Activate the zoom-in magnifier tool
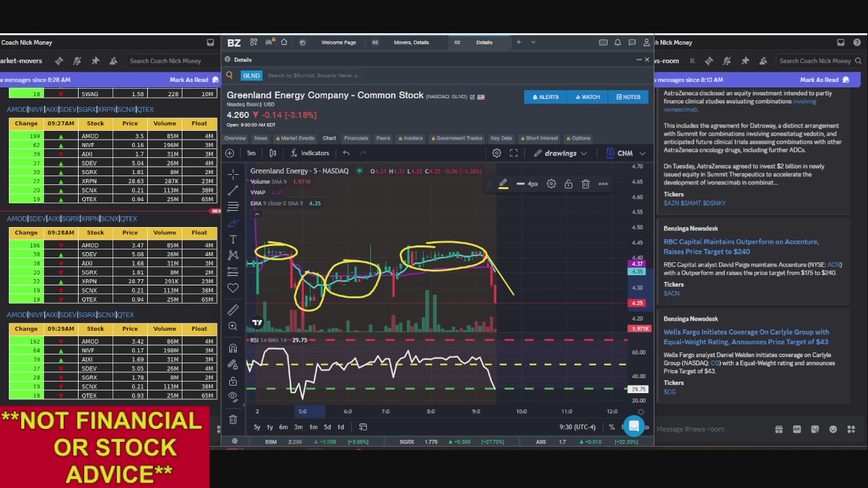The width and height of the screenshot is (868, 488). coord(233,326)
